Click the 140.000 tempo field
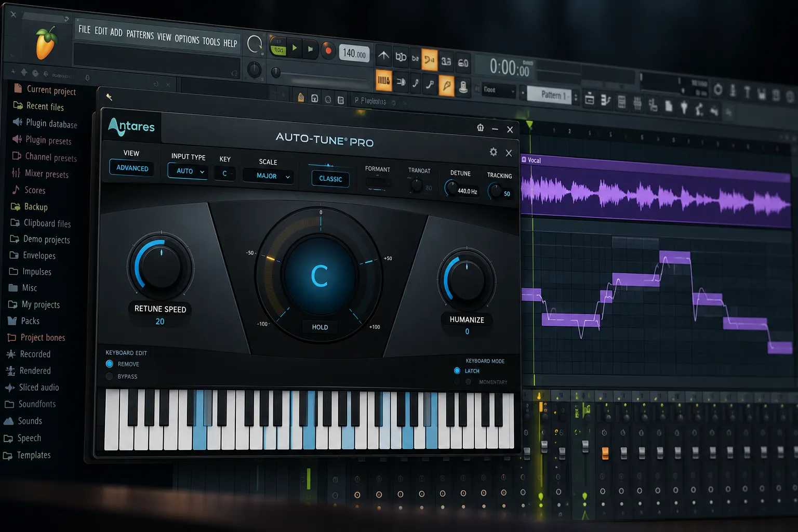 354,53
